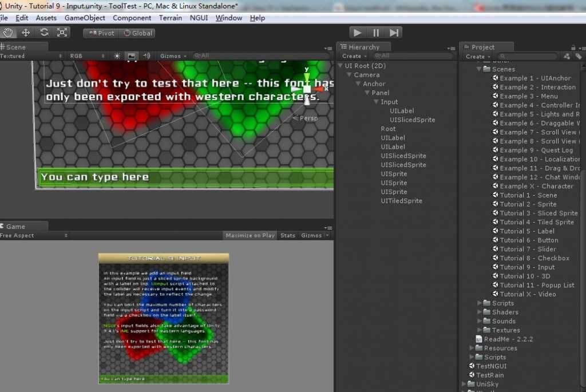Image resolution: width=586 pixels, height=392 pixels.
Task: Open Help menu
Action: [258, 18]
